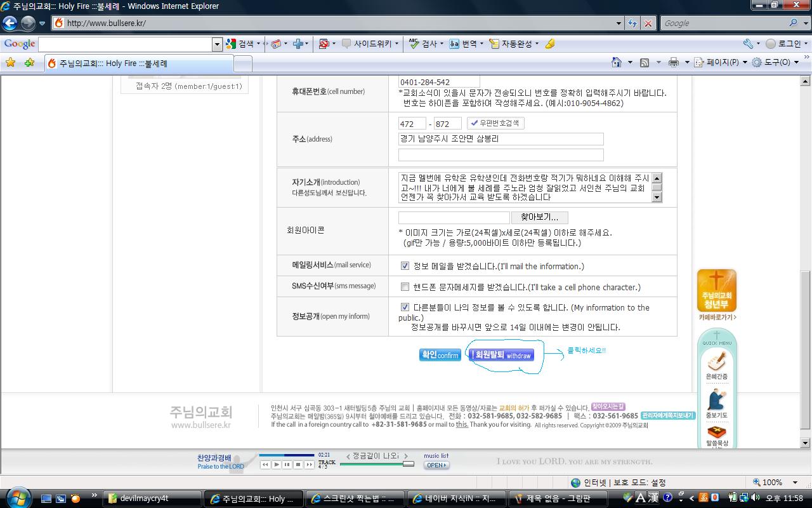
Task: Refresh the page using the refresh icon
Action: pyautogui.click(x=632, y=23)
